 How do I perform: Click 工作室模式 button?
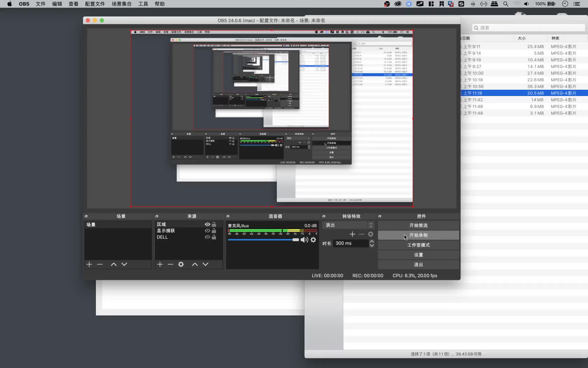click(418, 245)
